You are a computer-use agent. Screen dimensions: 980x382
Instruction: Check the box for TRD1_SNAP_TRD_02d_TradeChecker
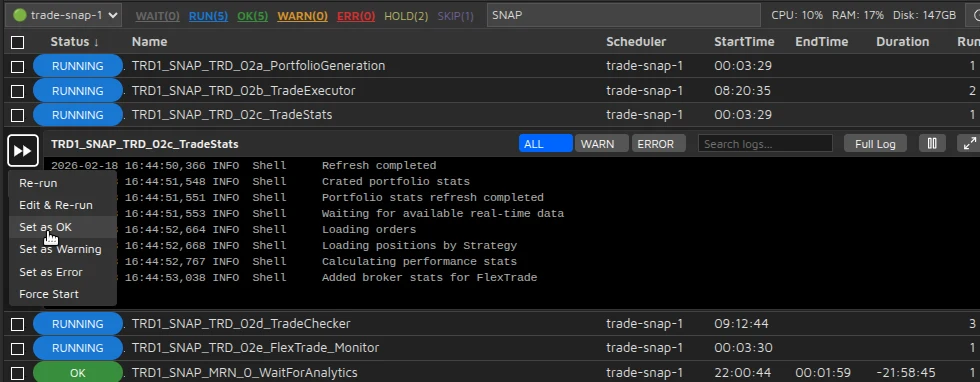pos(18,324)
